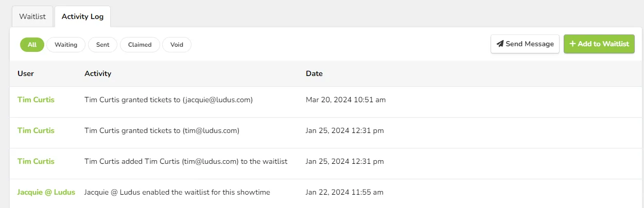644x208 pixels.
Task: Open Tim Curtis link in tim@ludus.com granted row
Action: (36, 130)
